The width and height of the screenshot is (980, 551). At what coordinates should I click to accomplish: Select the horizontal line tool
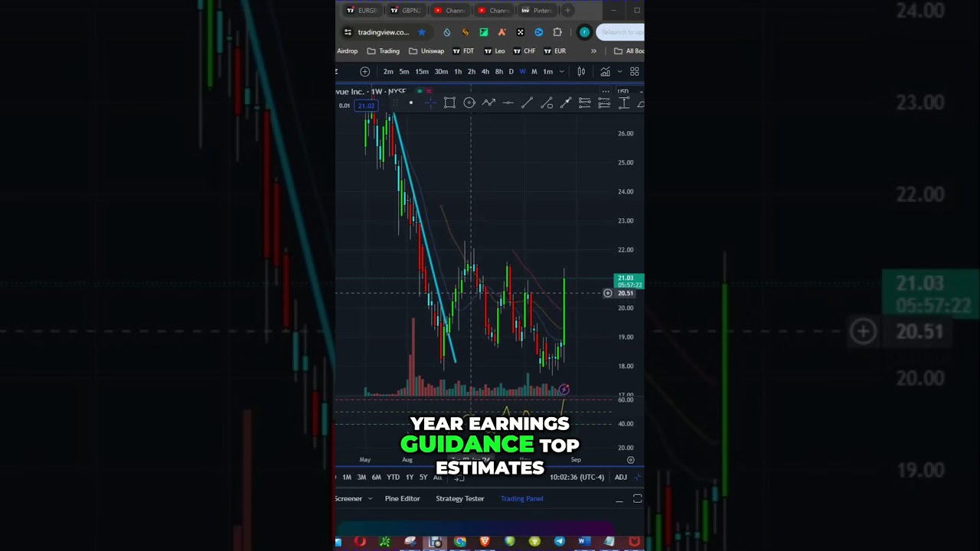tap(508, 103)
